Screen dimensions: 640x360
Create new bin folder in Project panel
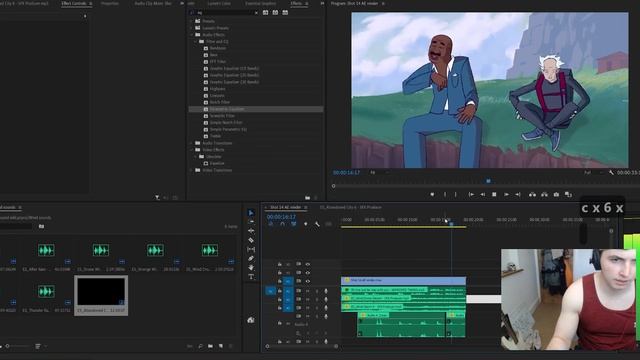210,346
